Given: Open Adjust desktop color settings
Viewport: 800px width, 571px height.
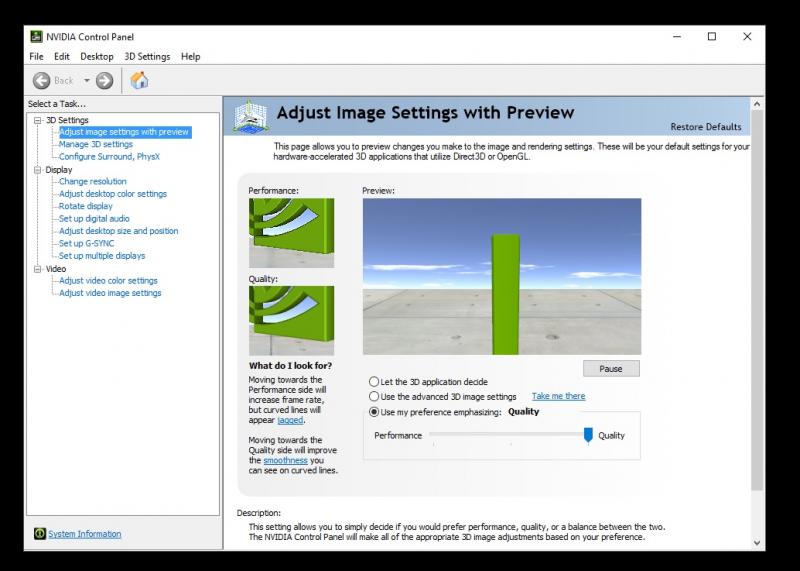Looking at the screenshot, I should click(113, 194).
